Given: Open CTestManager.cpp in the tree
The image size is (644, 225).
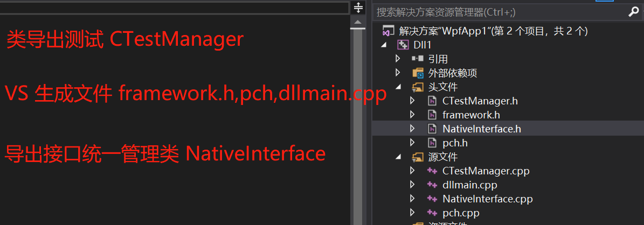Looking at the screenshot, I should pyautogui.click(x=486, y=171).
